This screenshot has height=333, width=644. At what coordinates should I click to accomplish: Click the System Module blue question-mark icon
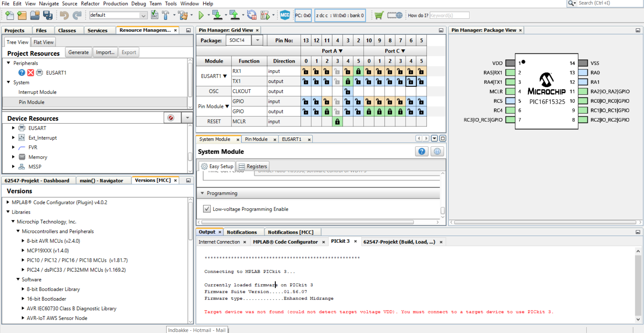pyautogui.click(x=422, y=151)
